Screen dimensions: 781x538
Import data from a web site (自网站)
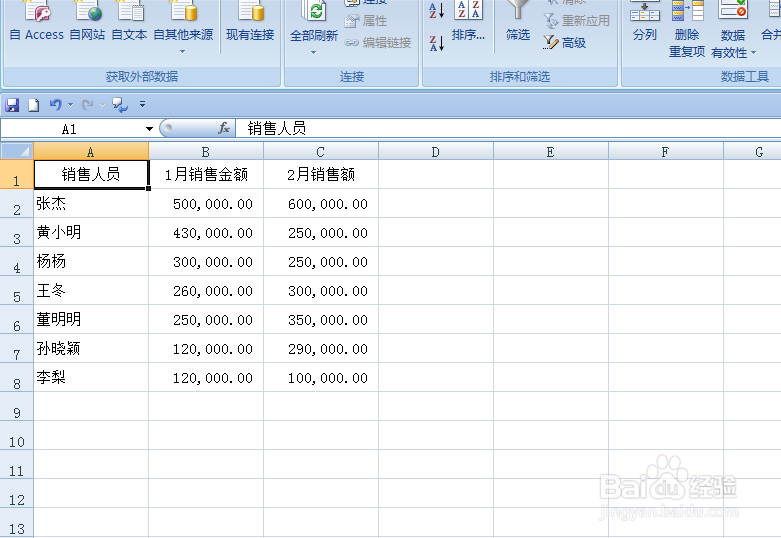(x=87, y=22)
